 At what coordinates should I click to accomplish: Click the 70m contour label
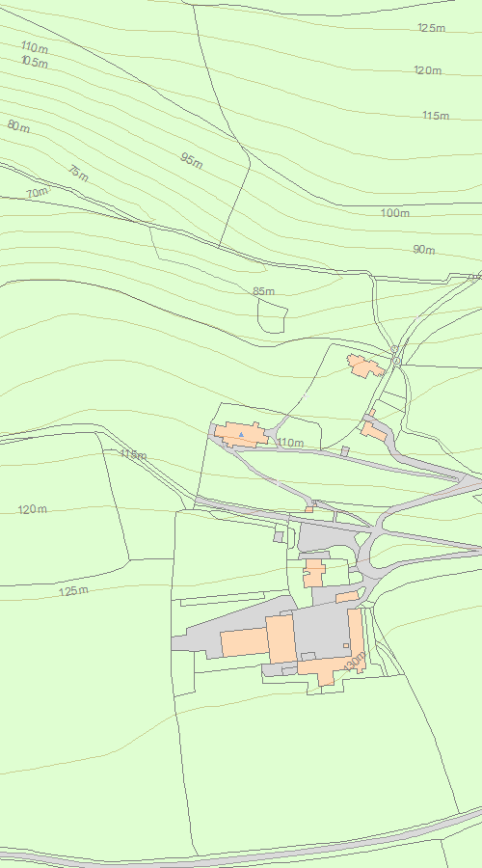click(37, 193)
